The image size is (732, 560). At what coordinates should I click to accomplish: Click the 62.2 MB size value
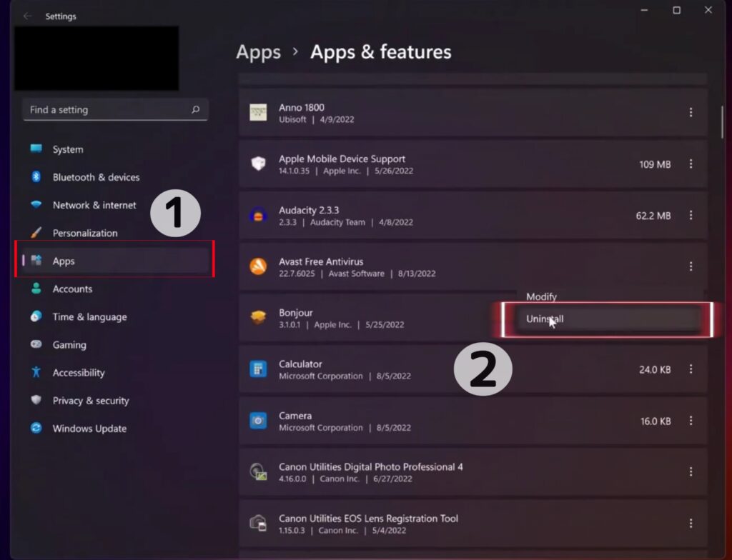(x=653, y=216)
